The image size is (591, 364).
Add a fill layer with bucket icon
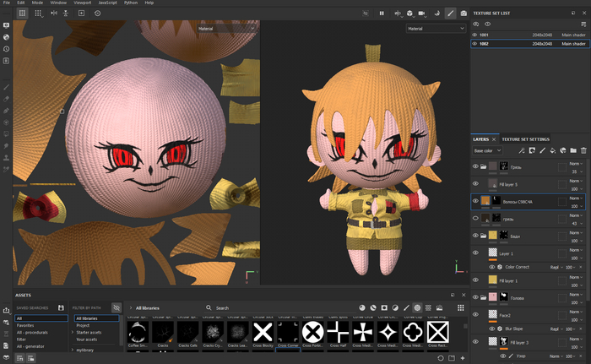[552, 150]
